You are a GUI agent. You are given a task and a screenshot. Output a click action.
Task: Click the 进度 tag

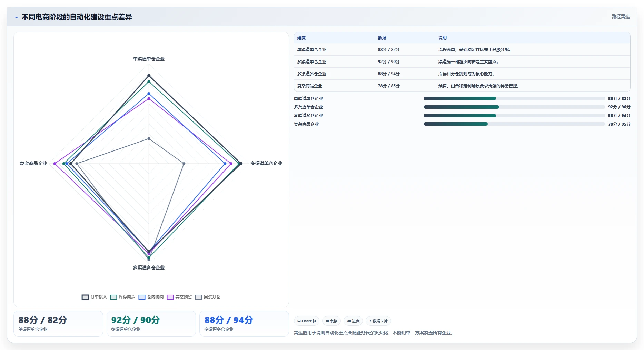pyautogui.click(x=353, y=321)
